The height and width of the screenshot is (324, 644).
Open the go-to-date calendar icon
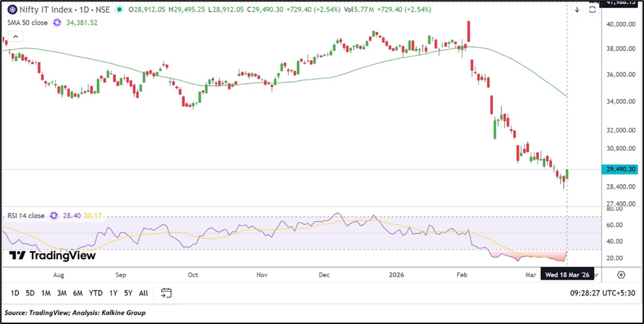pyautogui.click(x=166, y=293)
